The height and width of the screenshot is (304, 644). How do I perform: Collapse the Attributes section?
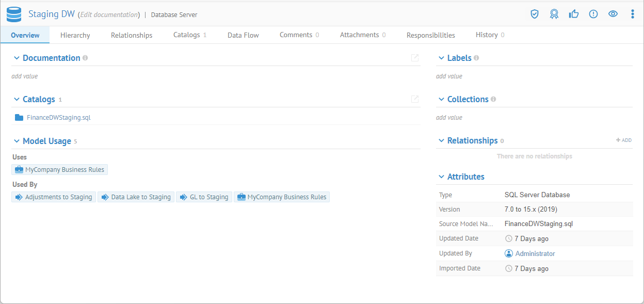(x=441, y=177)
